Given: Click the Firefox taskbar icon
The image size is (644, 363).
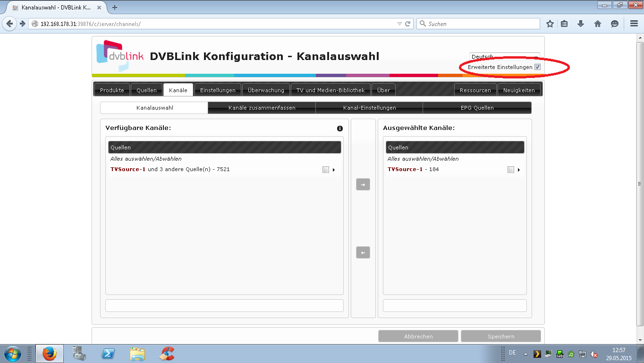Looking at the screenshot, I should (49, 354).
